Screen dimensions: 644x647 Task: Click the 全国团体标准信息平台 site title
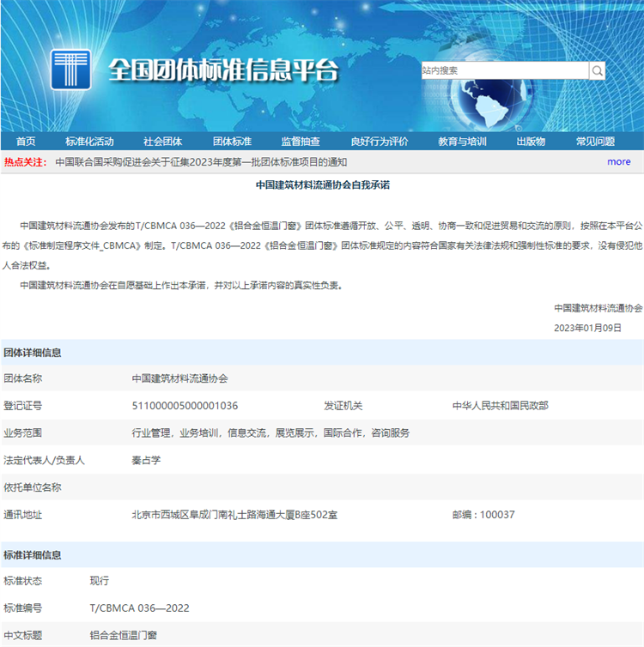(x=224, y=70)
